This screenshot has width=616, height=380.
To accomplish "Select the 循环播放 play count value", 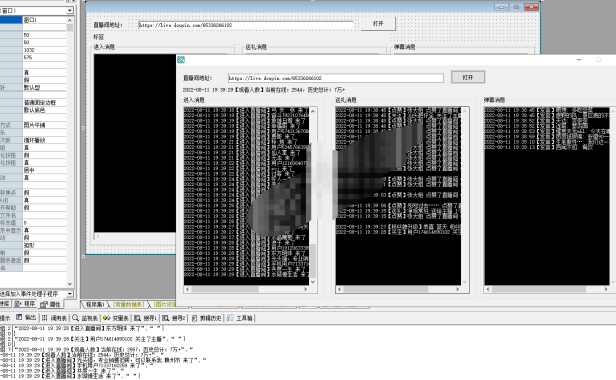I will (44, 140).
